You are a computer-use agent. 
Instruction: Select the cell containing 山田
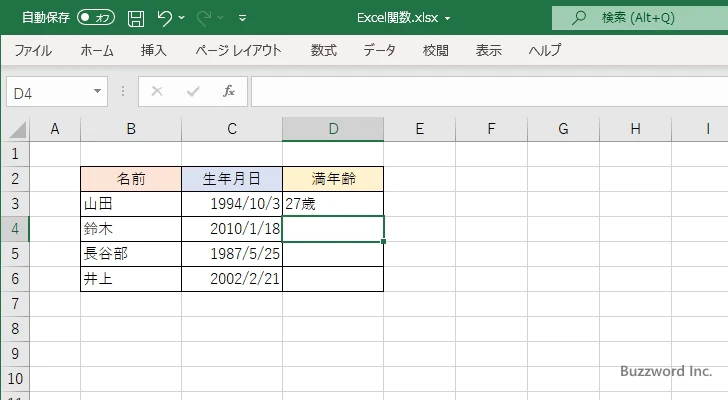(x=131, y=204)
